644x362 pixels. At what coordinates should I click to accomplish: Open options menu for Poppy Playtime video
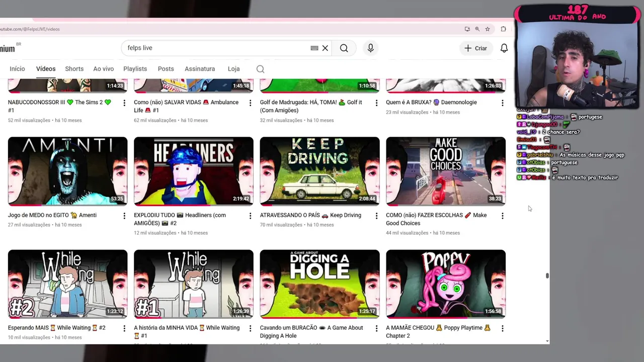502,328
